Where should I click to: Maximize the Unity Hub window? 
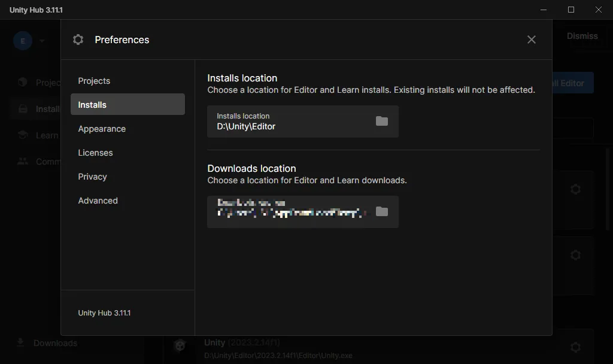pyautogui.click(x=570, y=10)
